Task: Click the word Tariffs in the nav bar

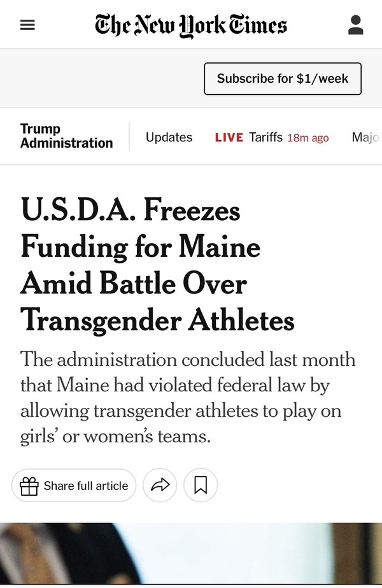Action: [265, 137]
